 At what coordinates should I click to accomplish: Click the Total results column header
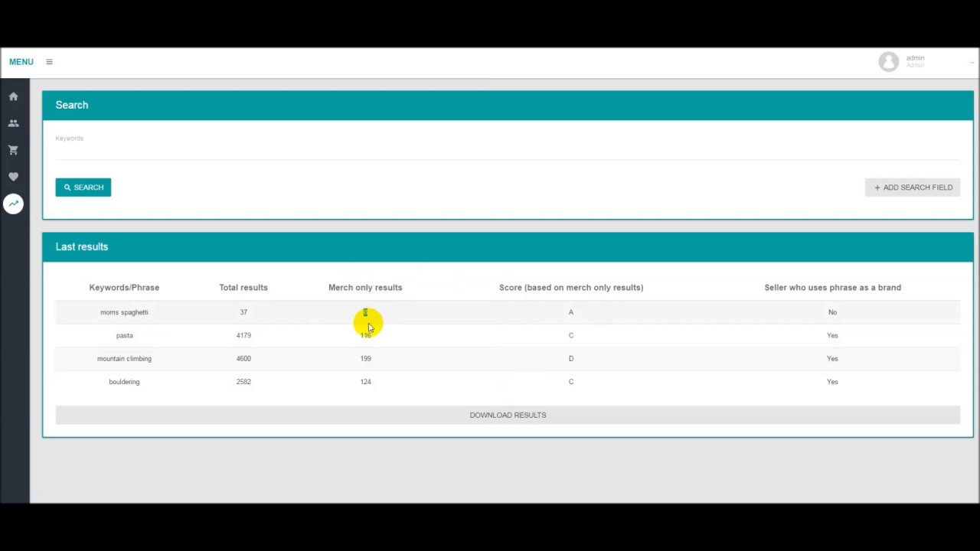tap(243, 288)
